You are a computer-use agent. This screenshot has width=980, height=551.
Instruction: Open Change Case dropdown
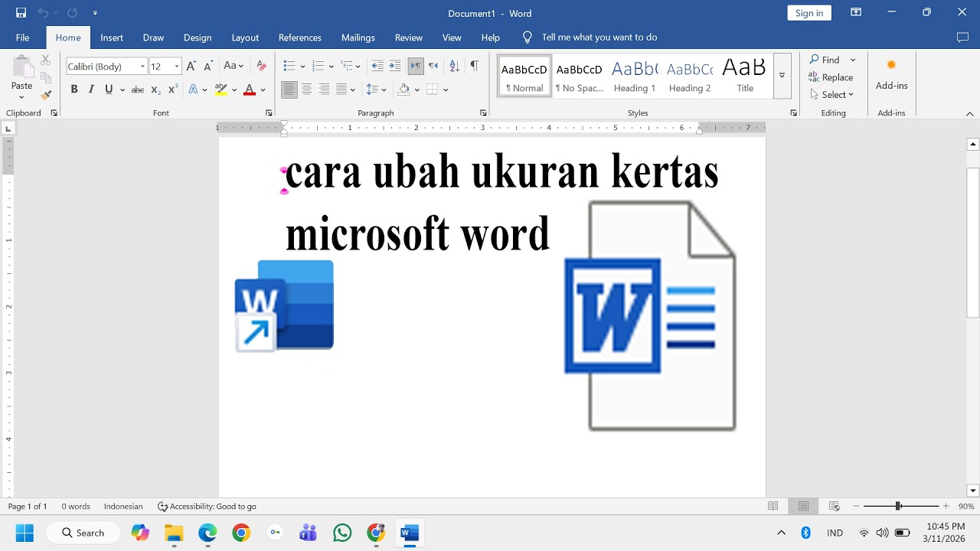(234, 67)
